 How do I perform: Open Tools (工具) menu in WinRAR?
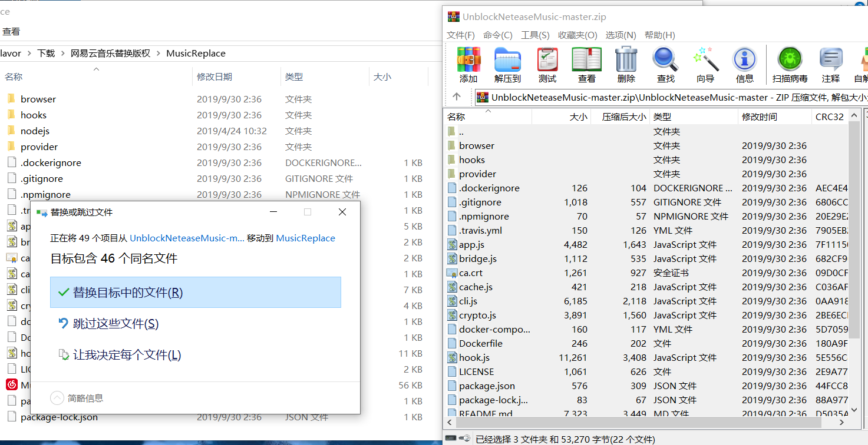pyautogui.click(x=535, y=35)
